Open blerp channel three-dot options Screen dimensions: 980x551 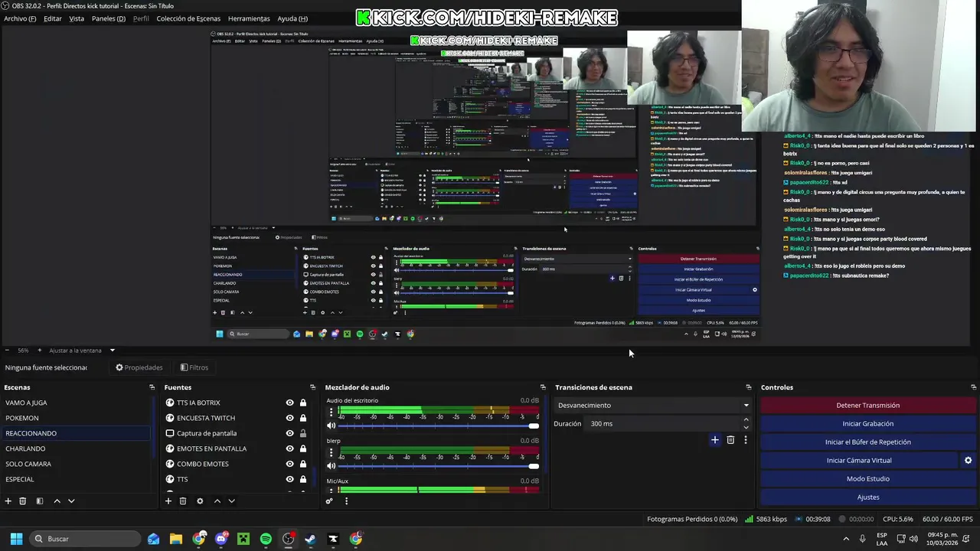(331, 453)
